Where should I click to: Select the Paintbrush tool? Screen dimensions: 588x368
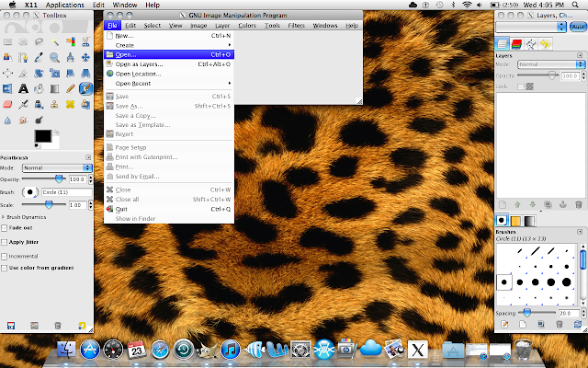(x=85, y=88)
